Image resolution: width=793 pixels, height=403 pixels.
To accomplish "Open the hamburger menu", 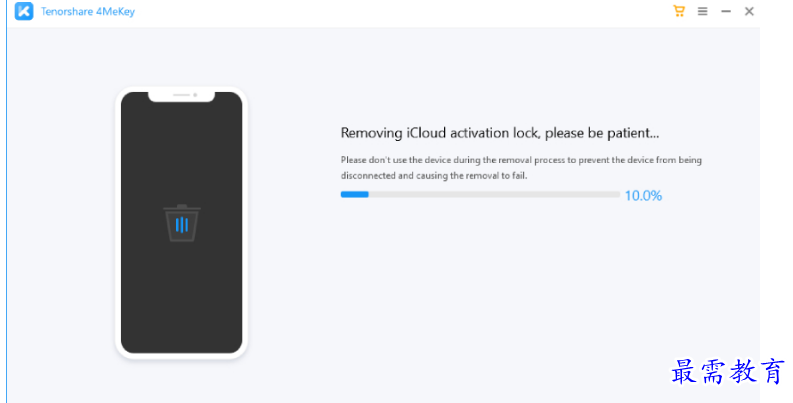I will 702,11.
